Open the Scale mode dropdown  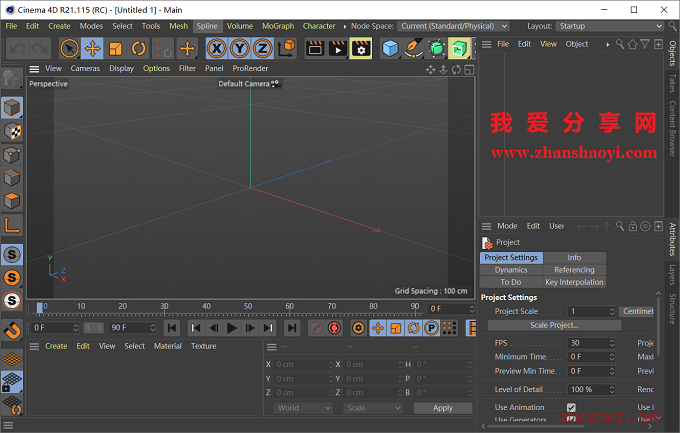tap(373, 408)
